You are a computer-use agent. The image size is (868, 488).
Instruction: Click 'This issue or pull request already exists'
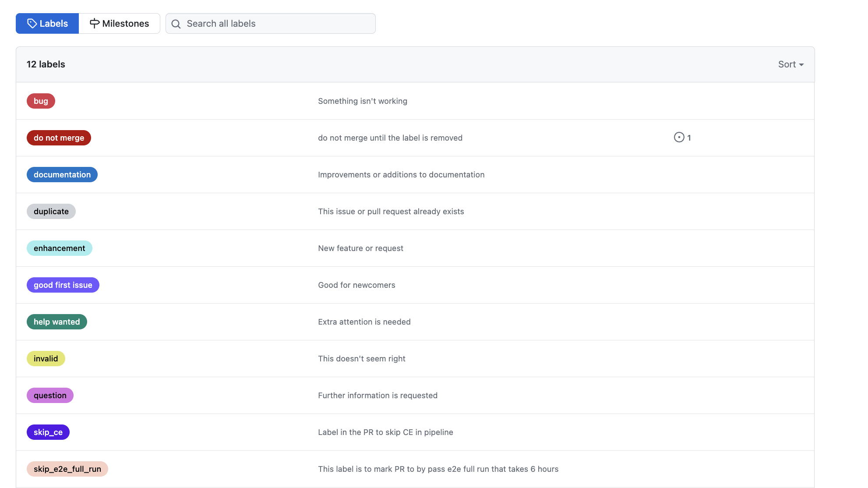click(391, 212)
